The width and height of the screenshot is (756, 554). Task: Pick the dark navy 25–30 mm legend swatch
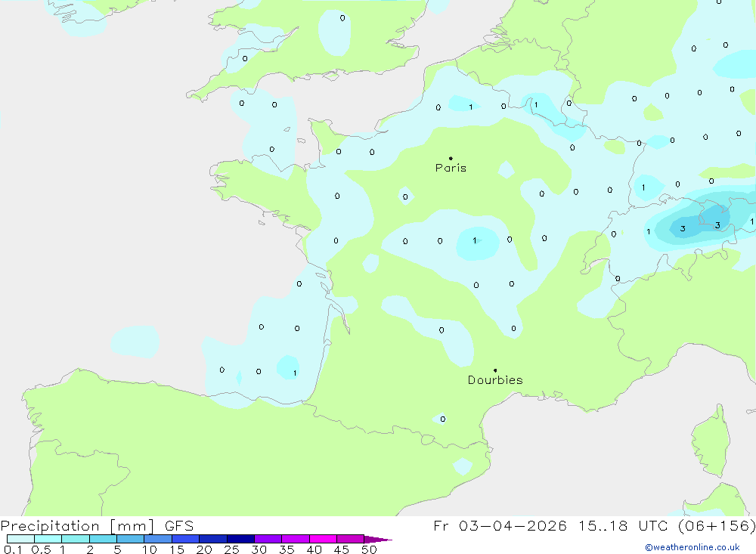240,539
